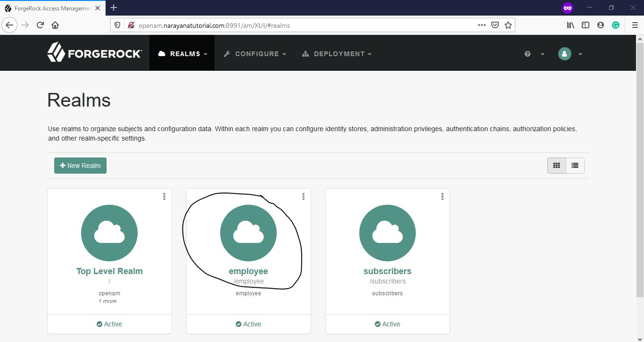This screenshot has height=342, width=644.
Task: Open a new browser tab
Action: point(114,8)
